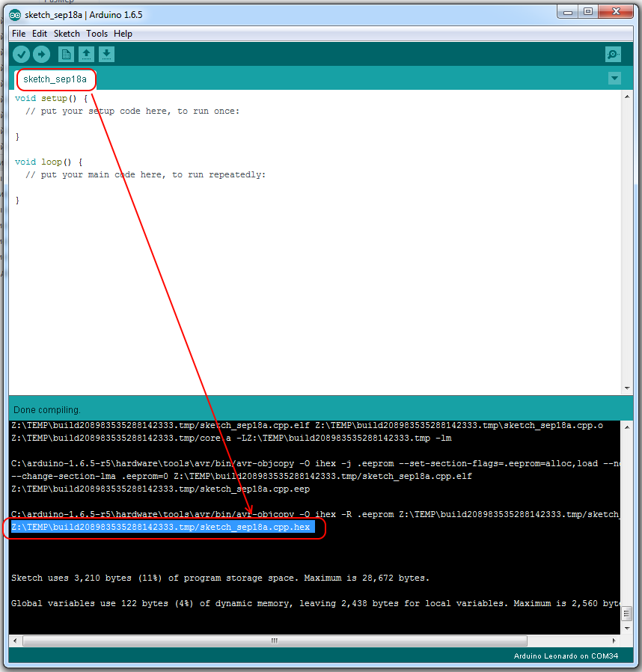Image resolution: width=642 pixels, height=672 pixels.
Task: Click the 'Sketch uses 3,210 bytes' console line
Action: (220, 578)
